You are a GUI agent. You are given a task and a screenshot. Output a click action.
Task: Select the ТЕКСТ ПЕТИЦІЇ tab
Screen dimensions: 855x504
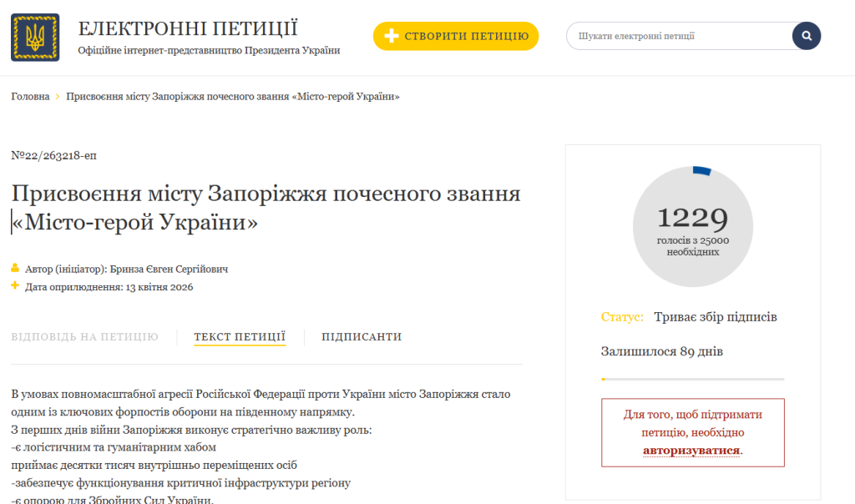point(240,337)
